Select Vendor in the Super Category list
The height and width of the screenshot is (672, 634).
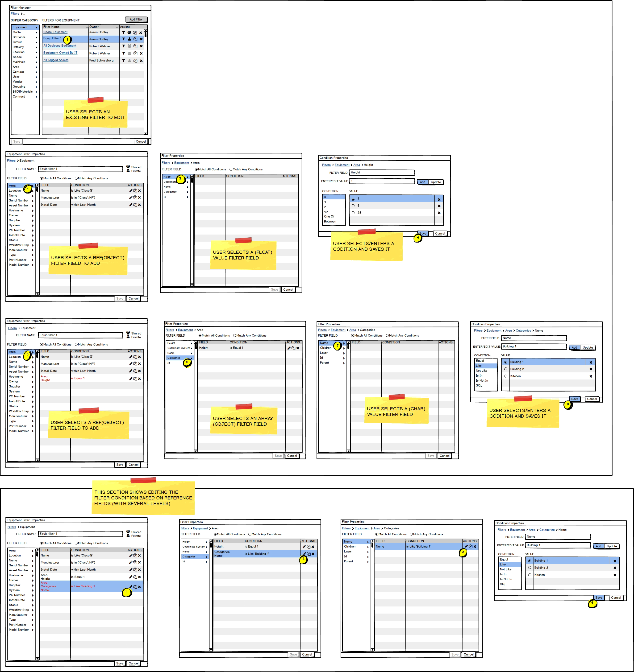click(25, 82)
